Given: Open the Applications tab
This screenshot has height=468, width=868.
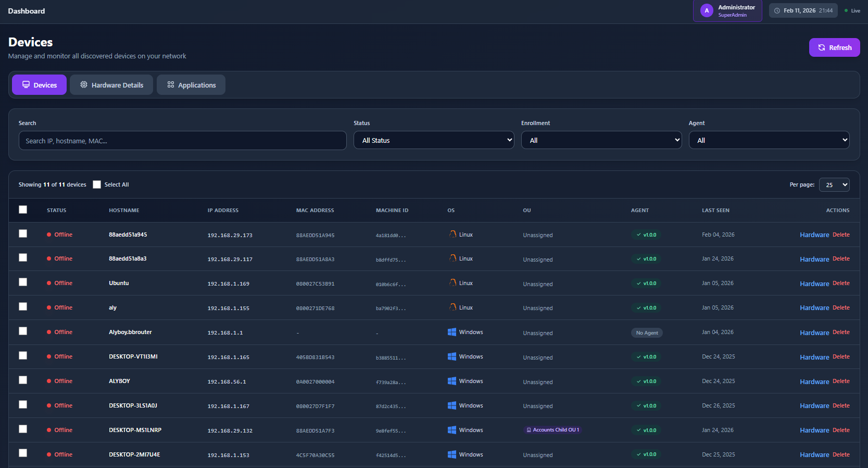Looking at the screenshot, I should (x=191, y=85).
